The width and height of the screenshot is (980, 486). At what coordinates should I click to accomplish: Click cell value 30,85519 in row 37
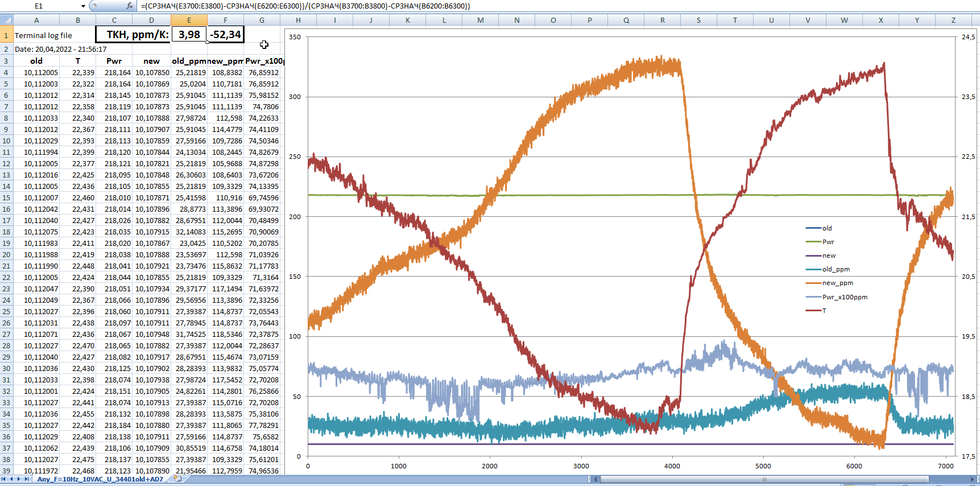click(x=189, y=448)
